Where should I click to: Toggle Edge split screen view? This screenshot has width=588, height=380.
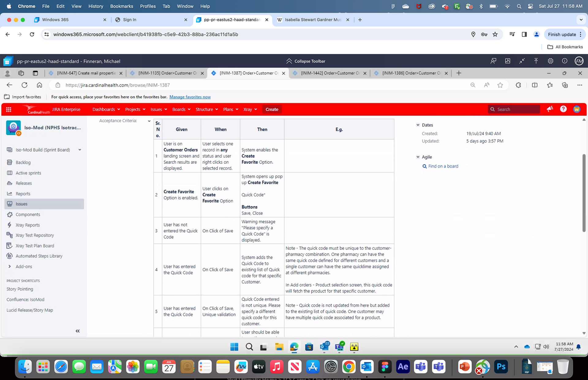point(535,85)
